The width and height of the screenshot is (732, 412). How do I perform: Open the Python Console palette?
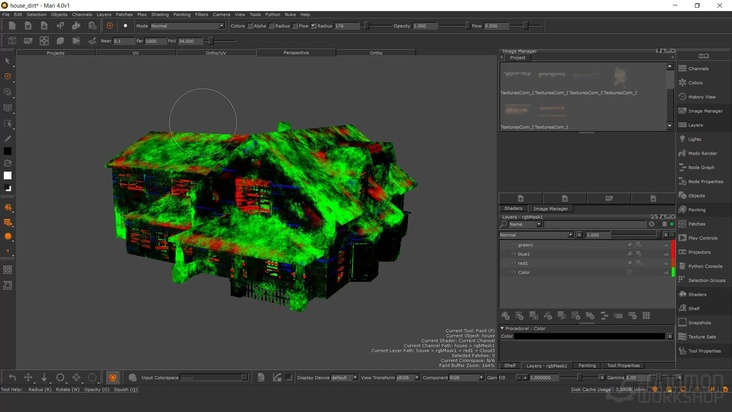(704, 266)
